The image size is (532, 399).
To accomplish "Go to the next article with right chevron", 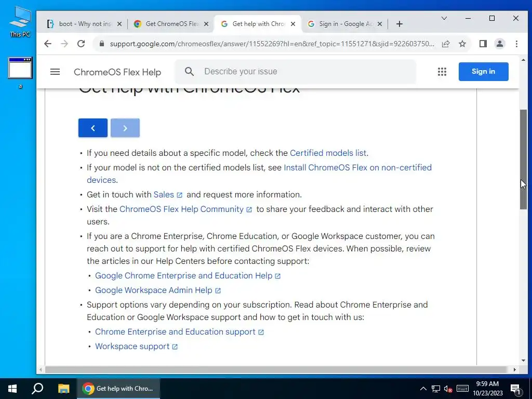I will (x=125, y=128).
